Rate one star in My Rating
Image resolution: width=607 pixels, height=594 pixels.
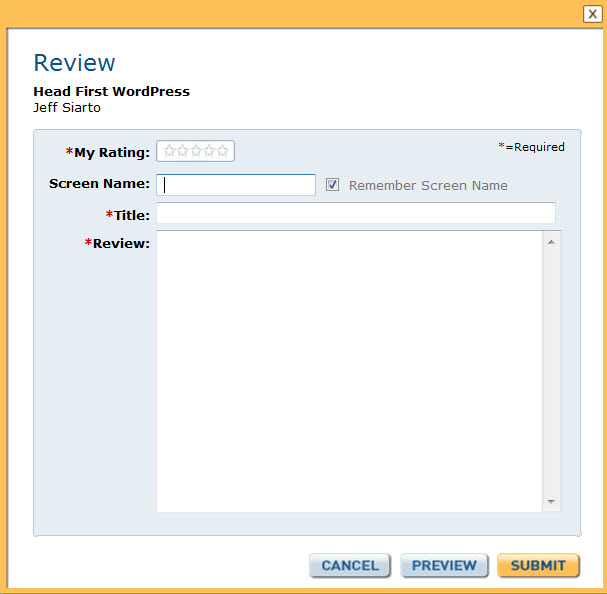click(x=169, y=151)
